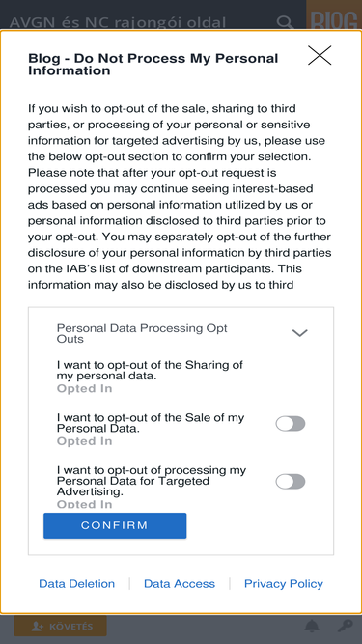Collapse Personal Data Processing Opt Outs chevron
The width and height of the screenshot is (362, 644).
point(299,333)
